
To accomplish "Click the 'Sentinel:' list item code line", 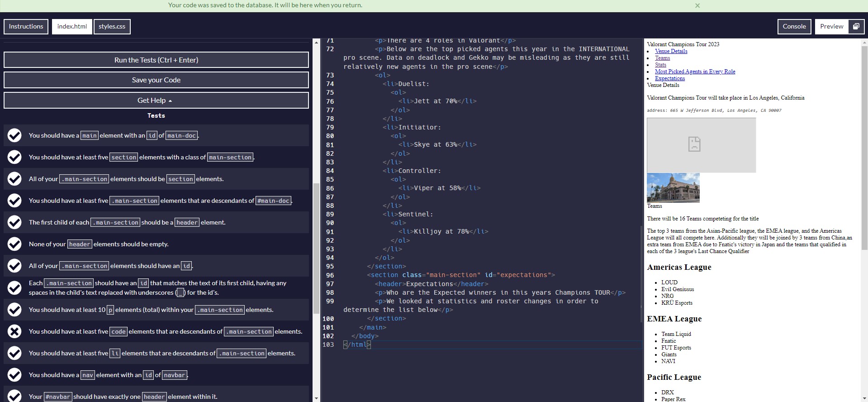I will point(408,214).
